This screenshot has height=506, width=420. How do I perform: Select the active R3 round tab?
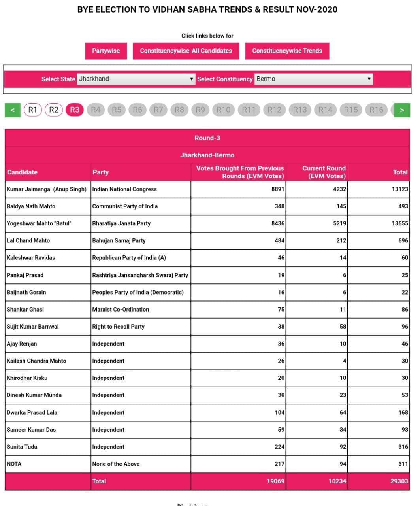(75, 110)
